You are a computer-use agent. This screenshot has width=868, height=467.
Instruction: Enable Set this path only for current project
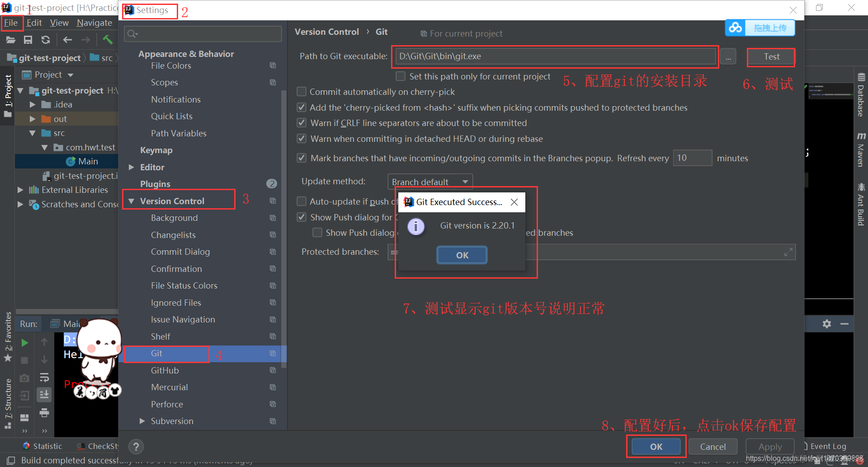point(401,76)
